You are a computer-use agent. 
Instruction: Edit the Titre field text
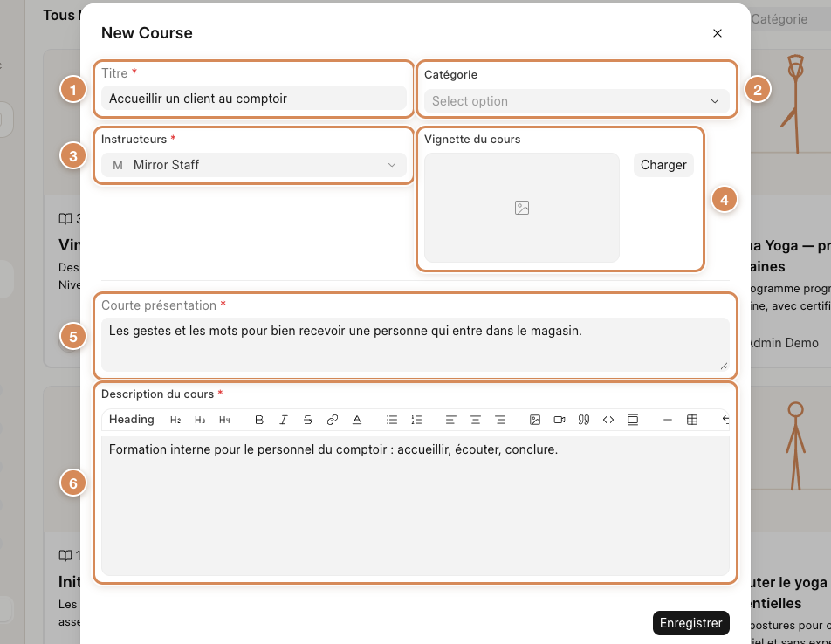click(254, 99)
